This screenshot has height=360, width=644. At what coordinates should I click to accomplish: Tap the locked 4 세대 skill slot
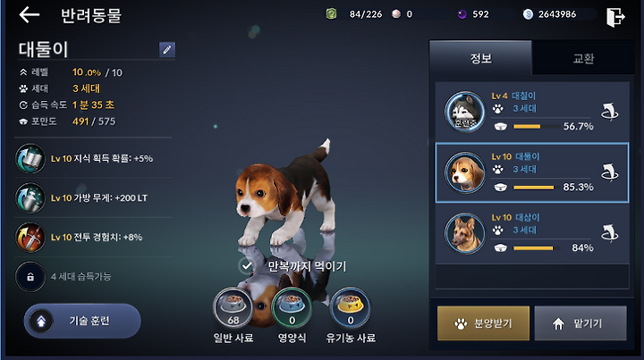(x=30, y=277)
